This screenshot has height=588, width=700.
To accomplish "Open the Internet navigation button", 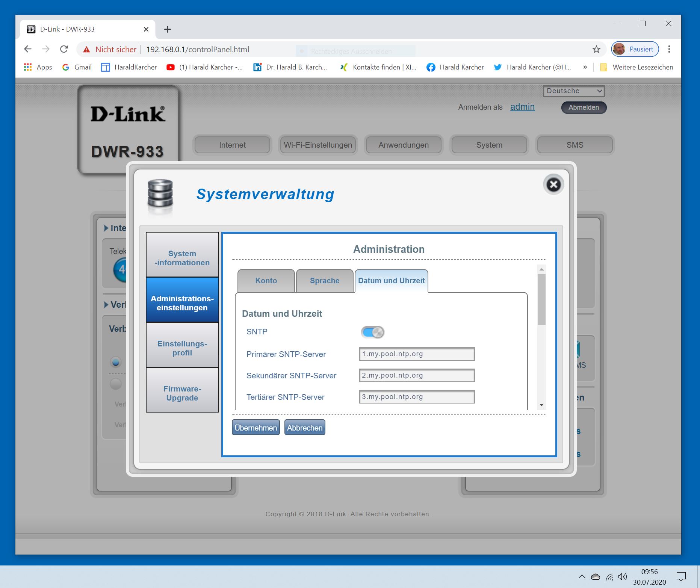I will click(232, 145).
